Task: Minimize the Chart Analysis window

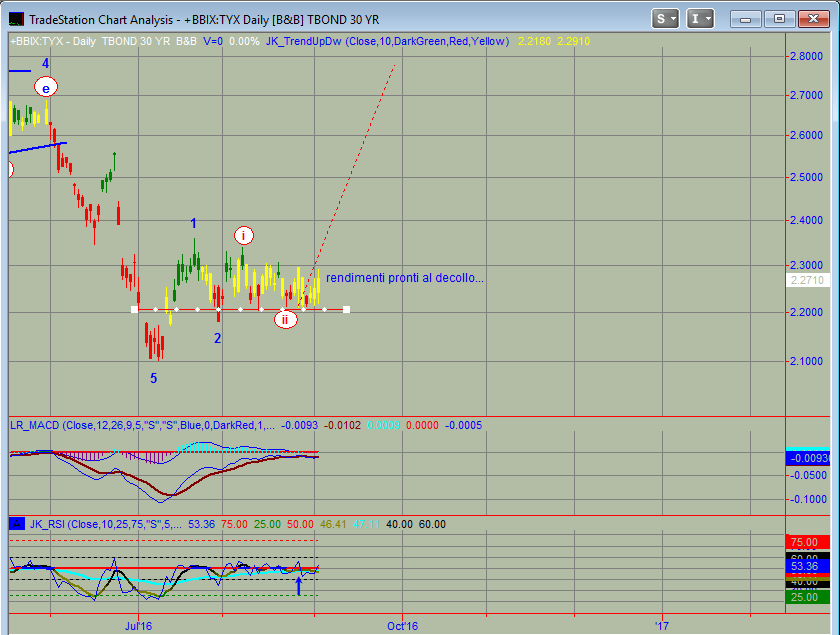Action: point(745,19)
